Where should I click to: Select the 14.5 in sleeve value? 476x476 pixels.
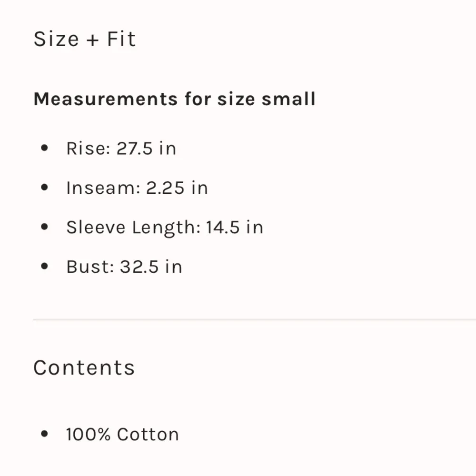(235, 228)
